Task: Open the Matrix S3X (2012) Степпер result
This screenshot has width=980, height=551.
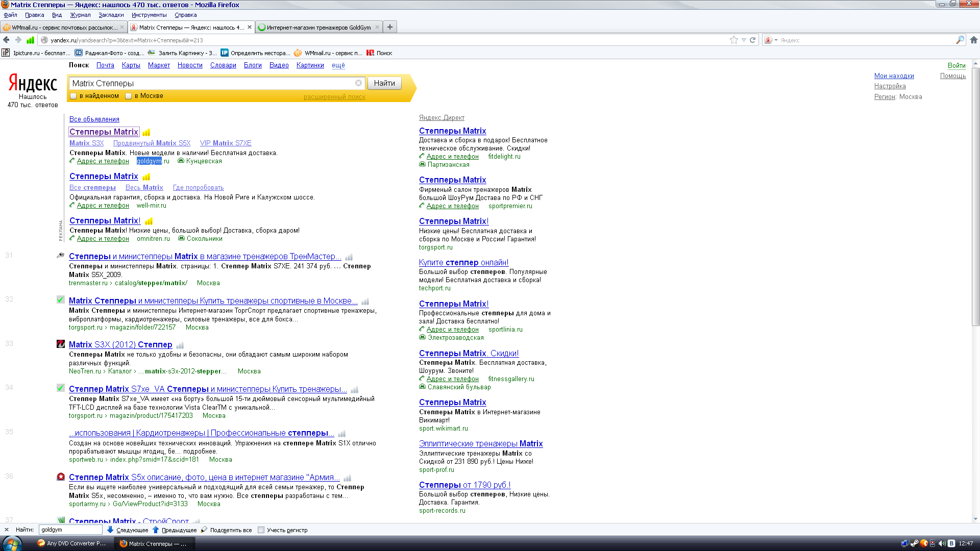Action: [120, 344]
